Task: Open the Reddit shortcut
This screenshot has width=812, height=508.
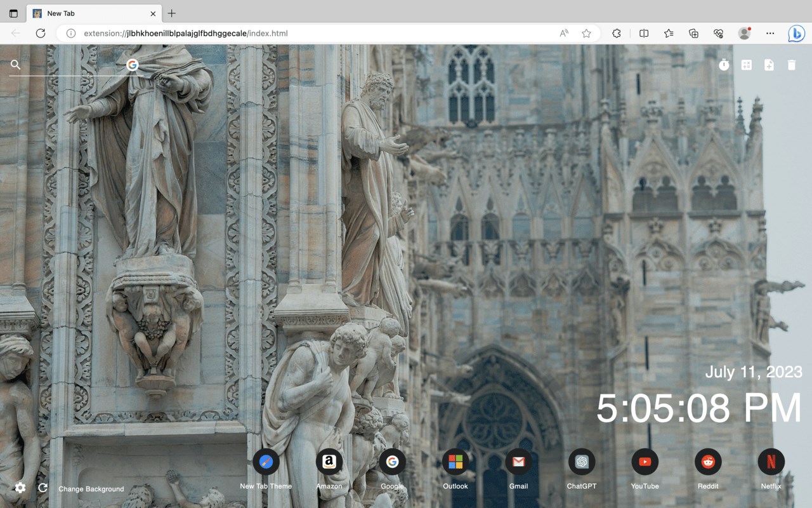Action: point(707,462)
